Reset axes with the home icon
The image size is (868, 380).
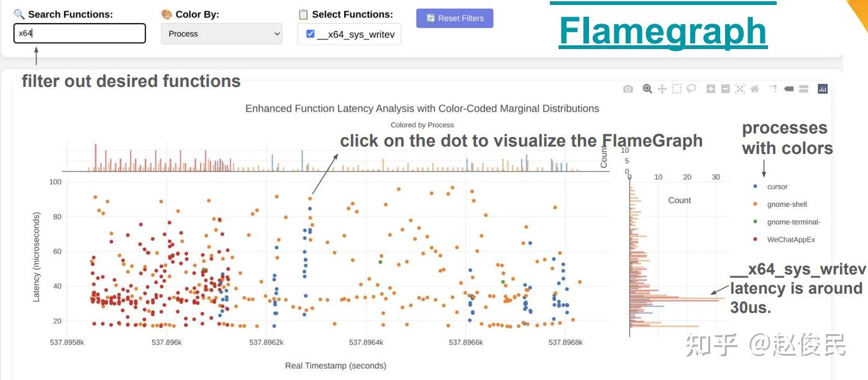(x=755, y=89)
